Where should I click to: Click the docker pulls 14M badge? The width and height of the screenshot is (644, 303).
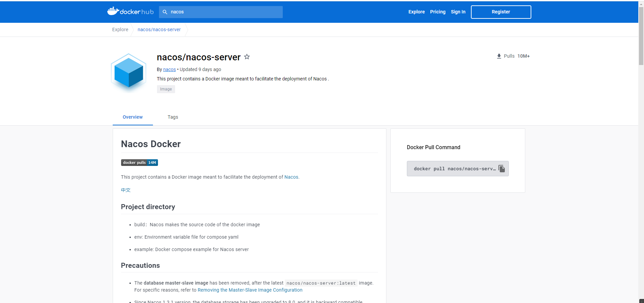tap(139, 163)
